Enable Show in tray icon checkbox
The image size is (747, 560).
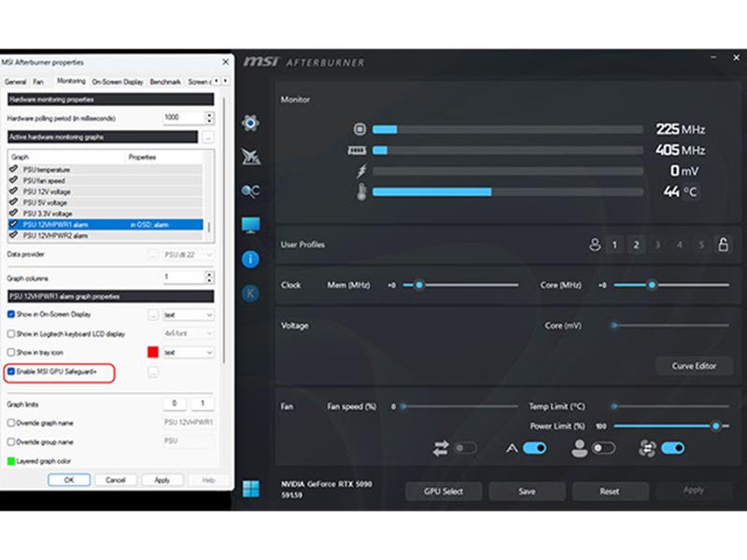point(11,352)
